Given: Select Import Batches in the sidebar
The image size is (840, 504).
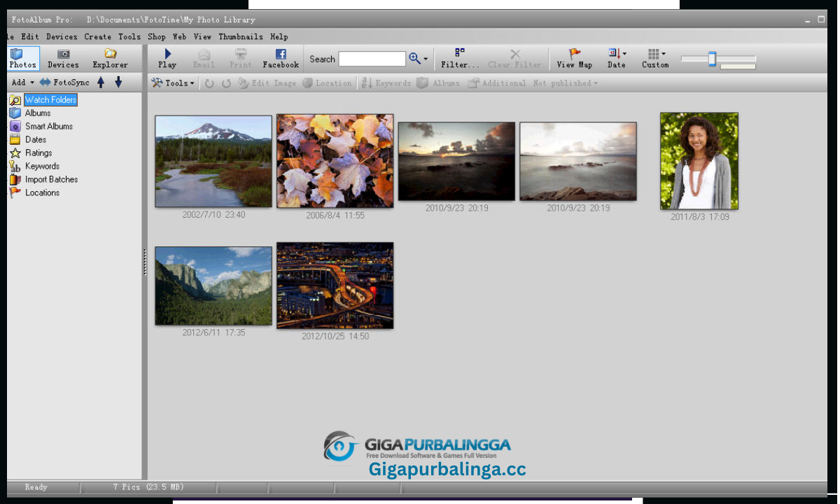Looking at the screenshot, I should click(51, 179).
